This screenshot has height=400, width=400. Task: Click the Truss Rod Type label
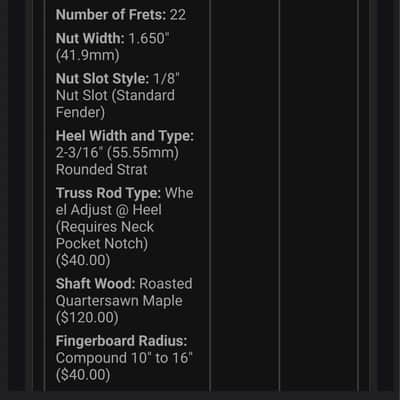click(x=108, y=193)
